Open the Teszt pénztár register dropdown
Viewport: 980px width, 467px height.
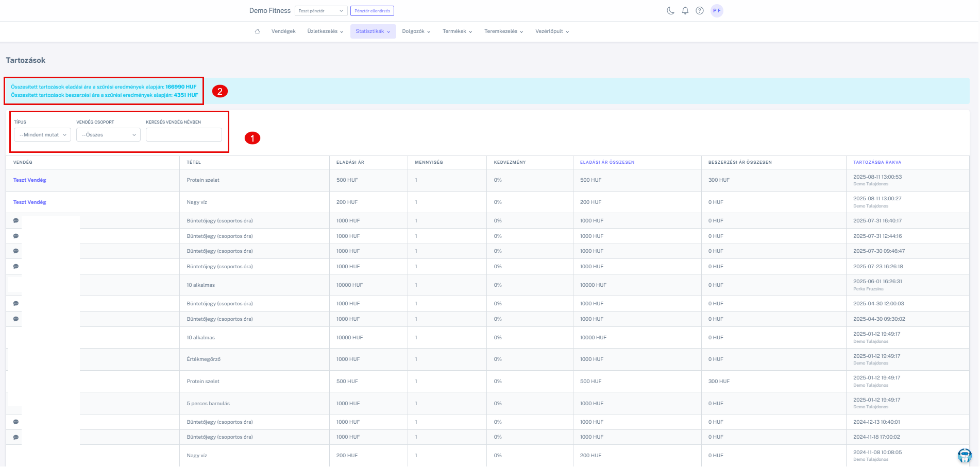point(321,11)
